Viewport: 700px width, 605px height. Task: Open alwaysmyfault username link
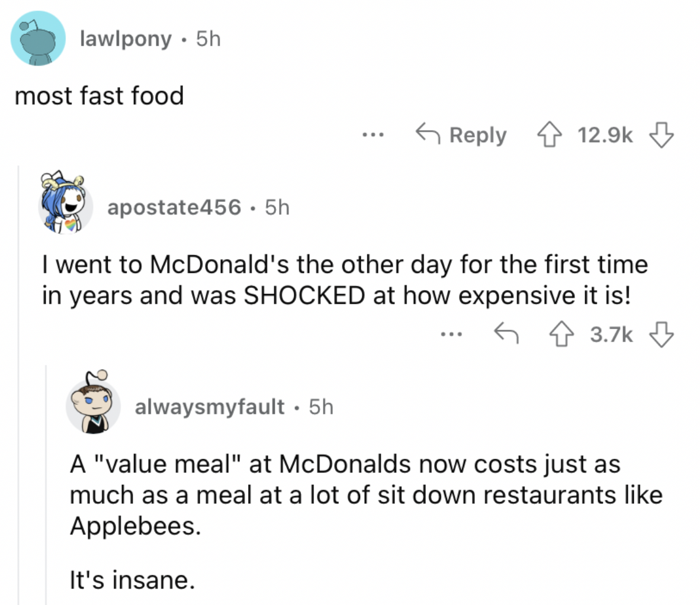click(210, 407)
